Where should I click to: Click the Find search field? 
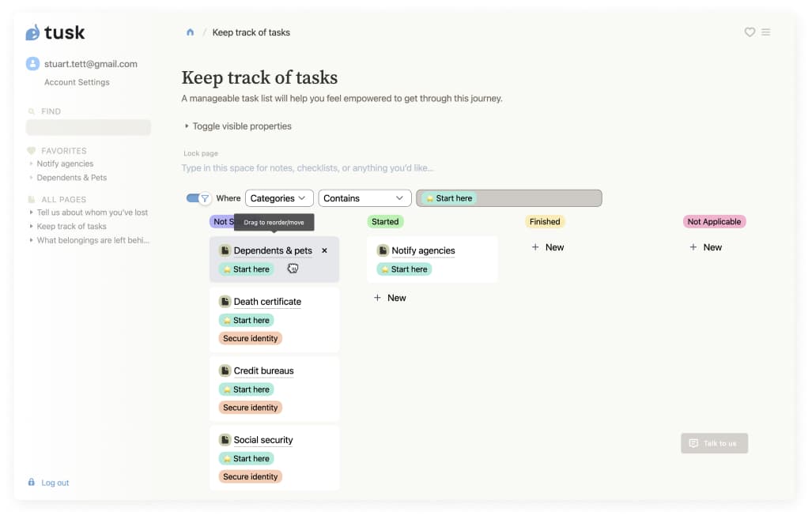pyautogui.click(x=88, y=127)
